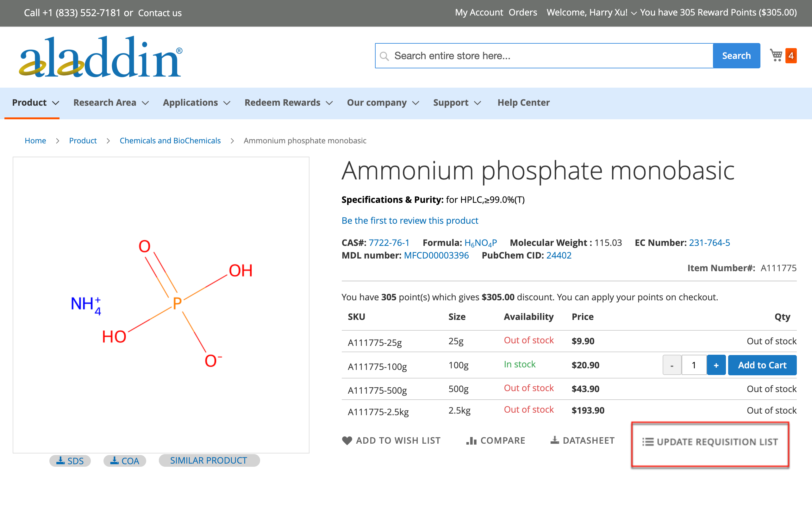Open Update Requisition List
Image resolution: width=812 pixels, height=512 pixels.
click(x=710, y=442)
